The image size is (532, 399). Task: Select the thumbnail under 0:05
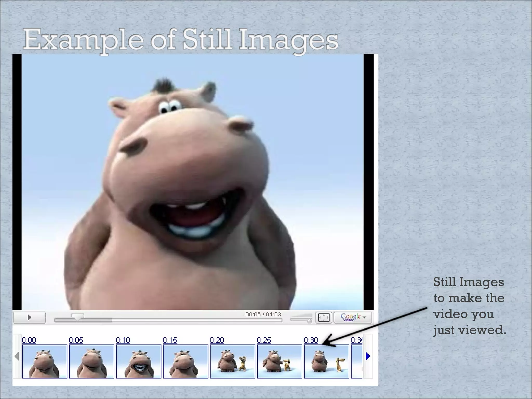click(92, 361)
